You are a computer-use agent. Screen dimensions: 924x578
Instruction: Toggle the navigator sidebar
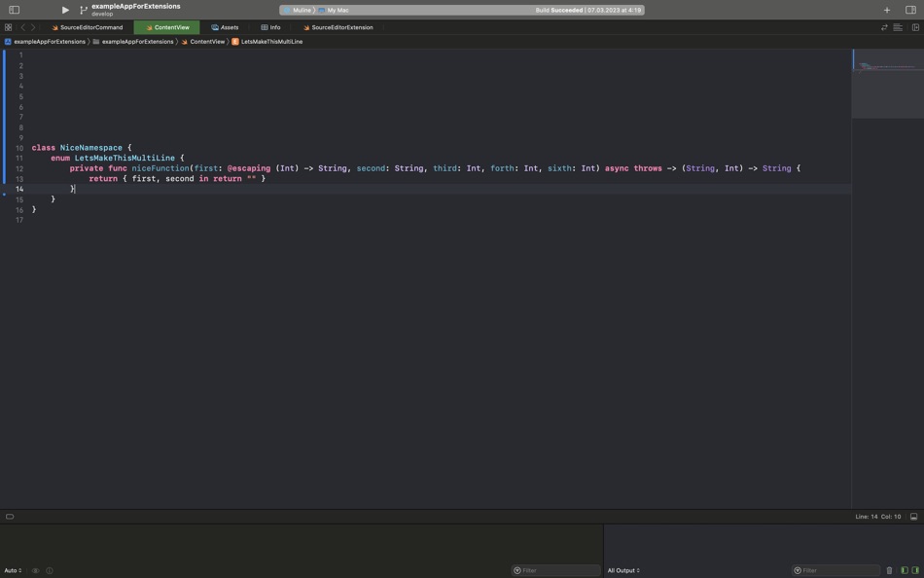(15, 10)
